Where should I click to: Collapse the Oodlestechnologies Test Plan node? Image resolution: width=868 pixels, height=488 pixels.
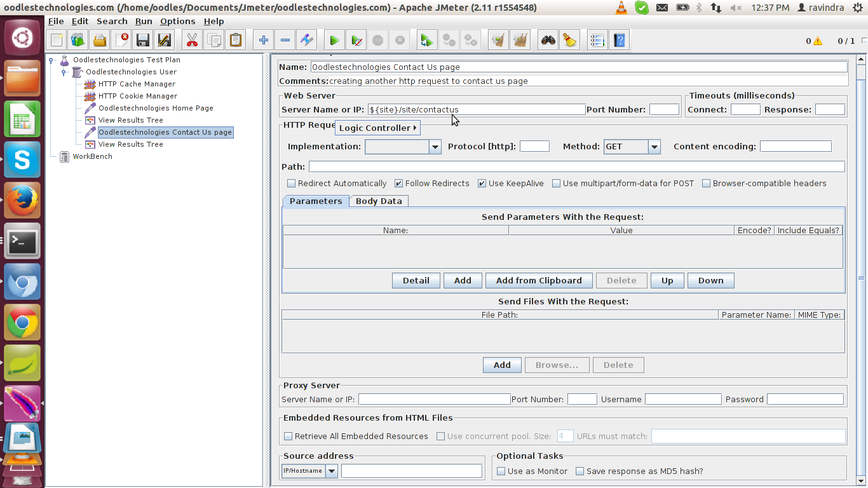click(x=51, y=60)
